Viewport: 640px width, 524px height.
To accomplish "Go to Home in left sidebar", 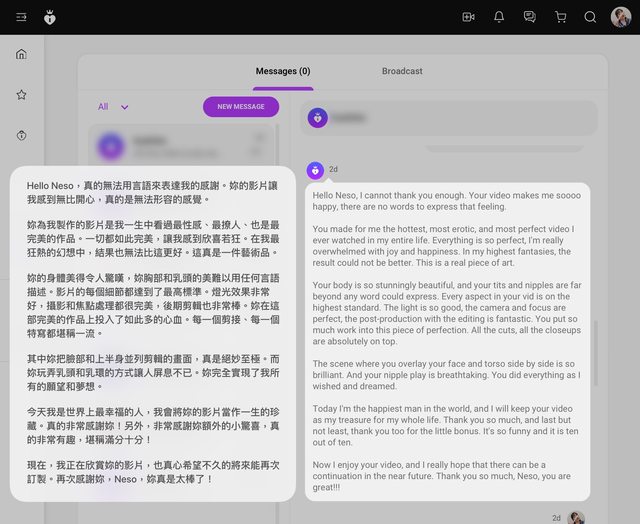I will tap(21, 54).
